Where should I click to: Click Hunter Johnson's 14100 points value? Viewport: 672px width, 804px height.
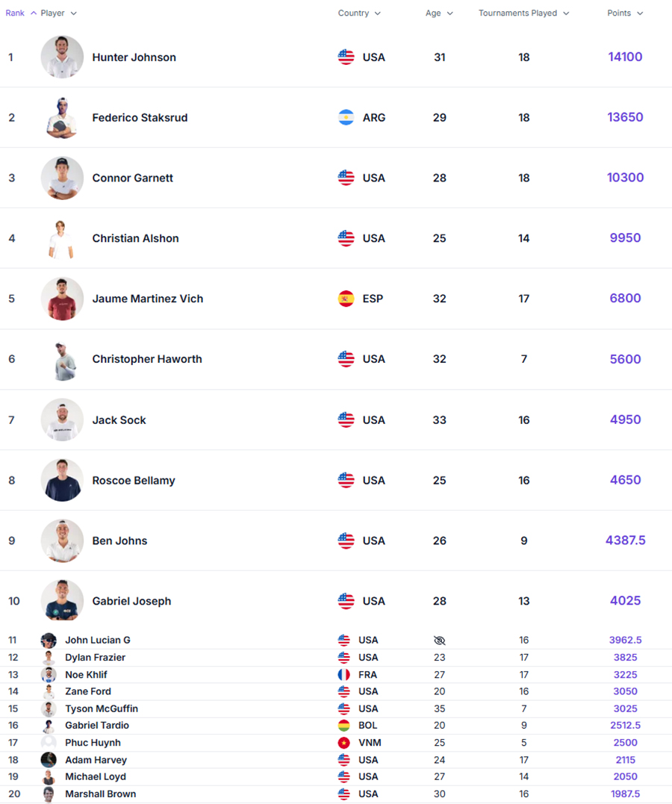click(625, 57)
